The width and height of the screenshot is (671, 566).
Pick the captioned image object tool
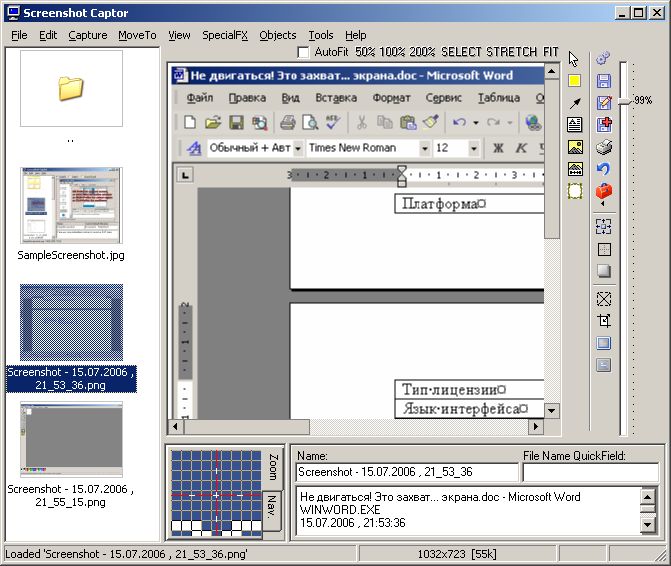coord(575,169)
